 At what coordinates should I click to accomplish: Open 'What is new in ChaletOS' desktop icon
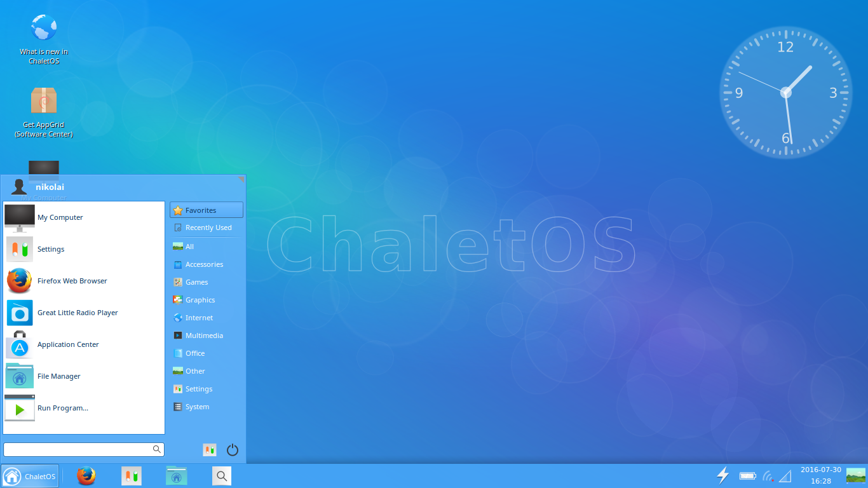(x=44, y=29)
